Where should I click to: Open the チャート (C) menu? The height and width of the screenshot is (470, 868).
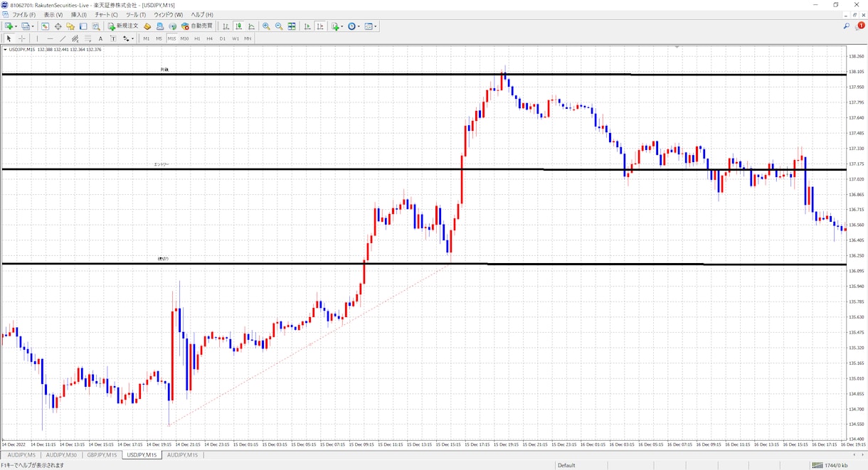coord(106,15)
